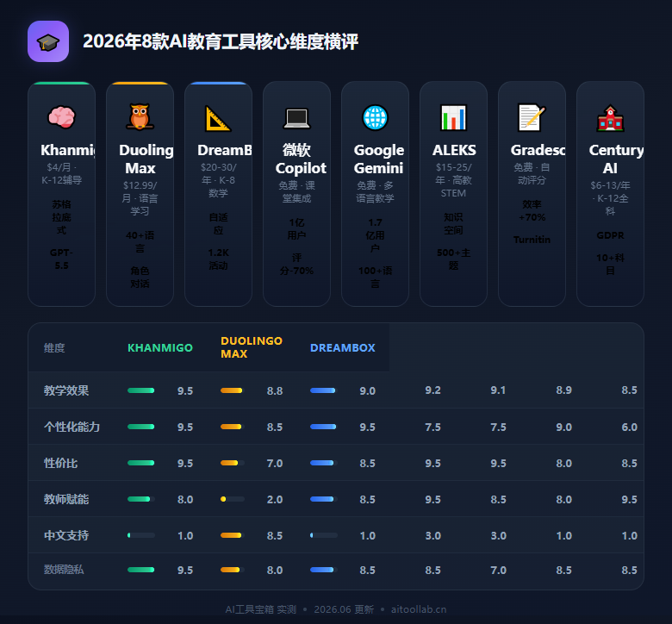Click the 1亿用户 tag on Copilot card

[x=296, y=229]
